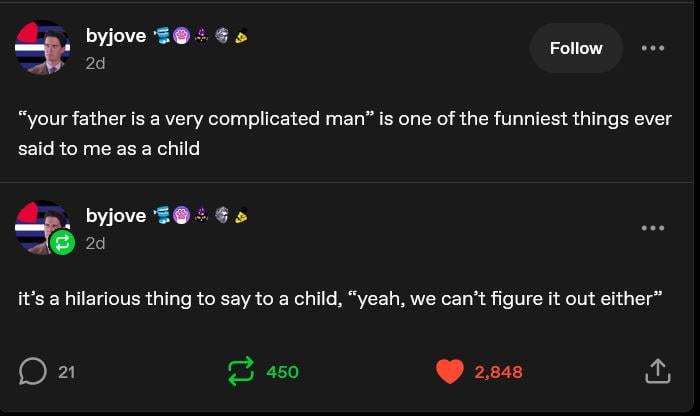Viewport: 700px width, 416px height.
Task: Click the yellow cheese badge on first post
Action: tap(241, 37)
